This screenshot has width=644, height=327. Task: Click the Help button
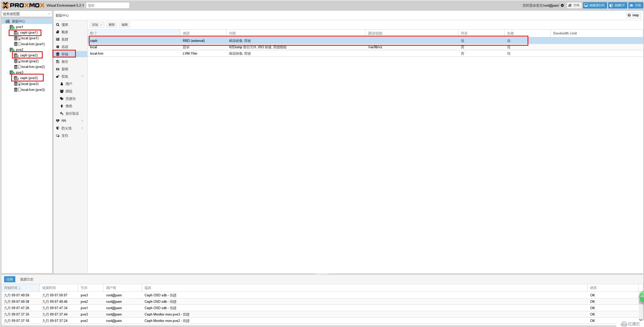633,15
